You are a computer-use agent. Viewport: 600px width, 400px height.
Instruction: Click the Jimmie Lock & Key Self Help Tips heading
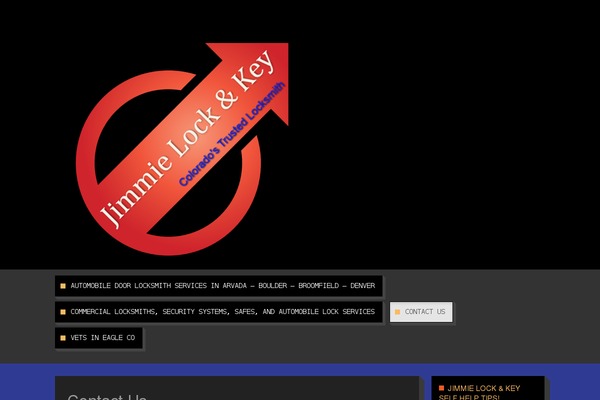(479, 392)
